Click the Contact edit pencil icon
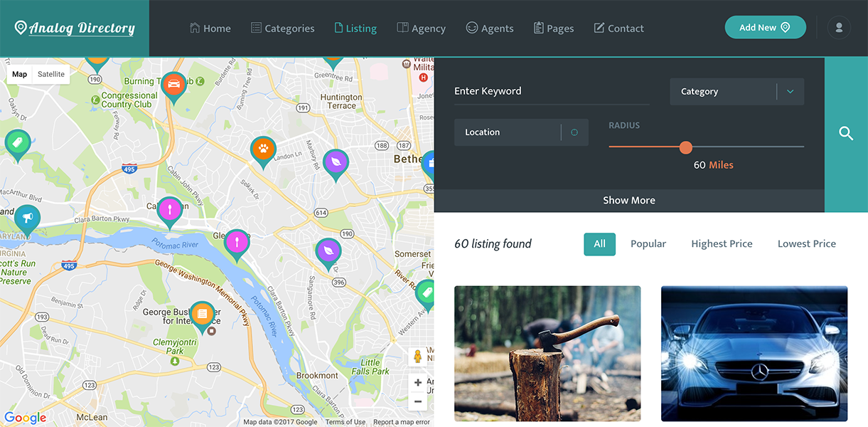The height and width of the screenshot is (427, 868). click(599, 28)
